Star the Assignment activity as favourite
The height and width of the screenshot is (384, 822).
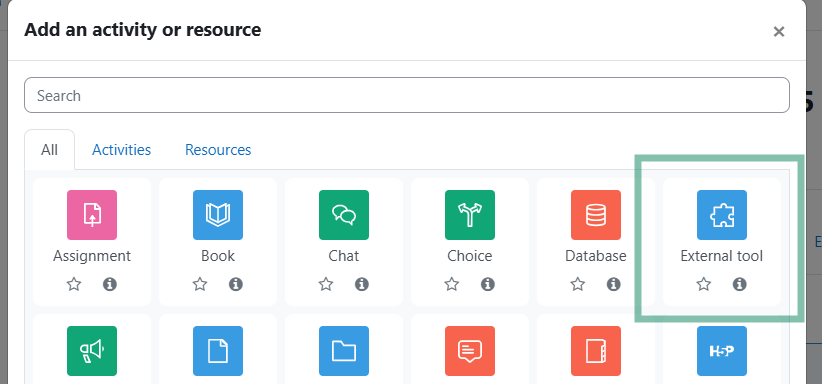pos(74,284)
